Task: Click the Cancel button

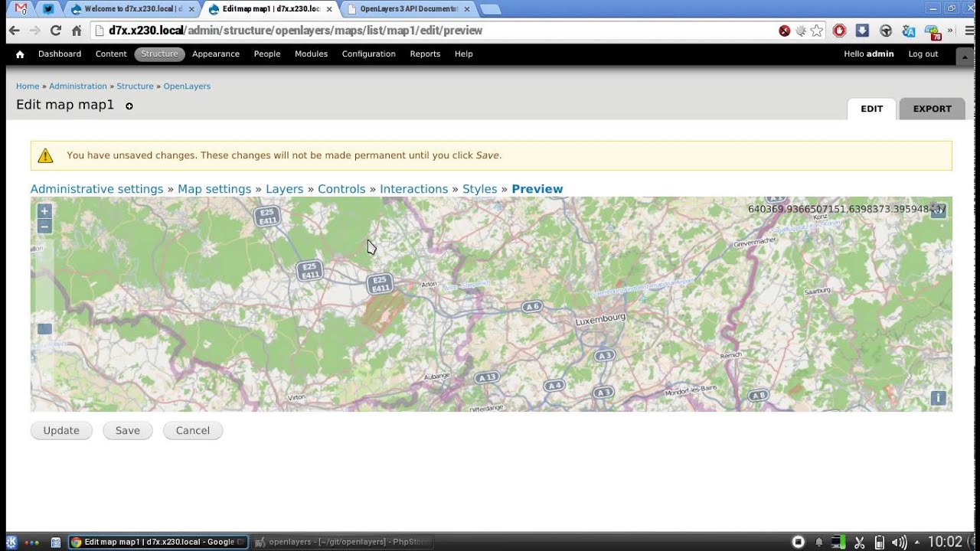Action: pyautogui.click(x=193, y=431)
